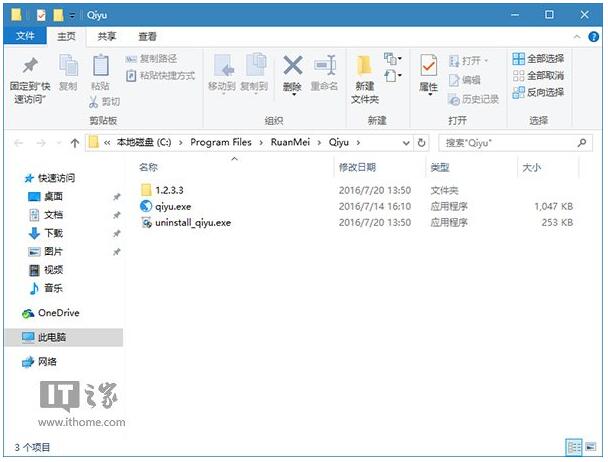Click Invert Selection in the ribbon
This screenshot has height=462, width=608.
coord(539,92)
